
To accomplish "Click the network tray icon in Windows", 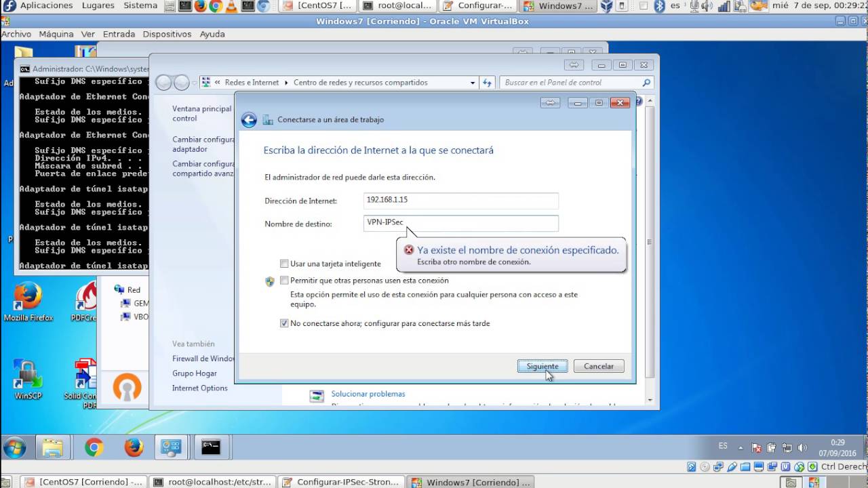I will [787, 448].
